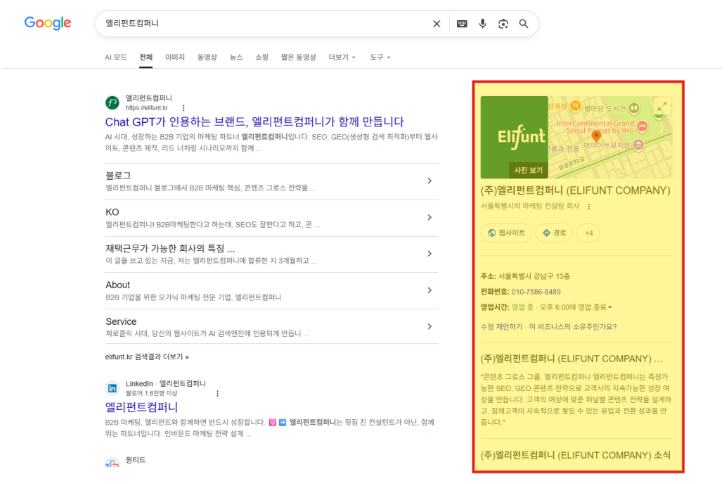Click the orange location pin on the map
The width and height of the screenshot is (728, 484).
point(597,137)
